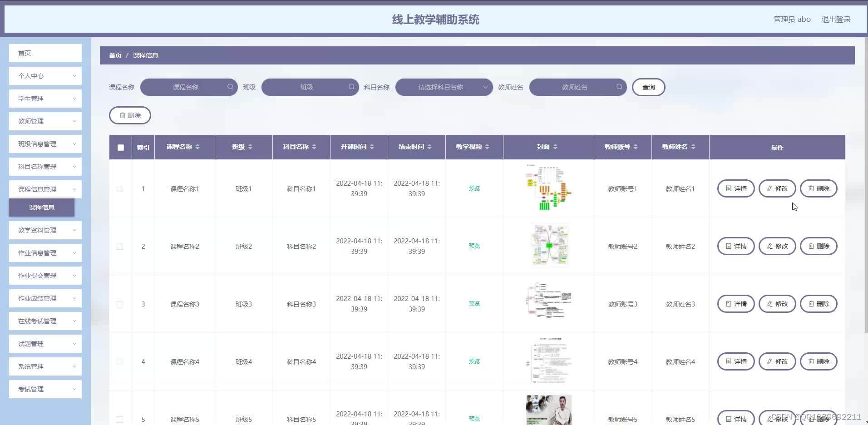Sort by 封面 column arrows
This screenshot has height=425, width=868.
(555, 147)
